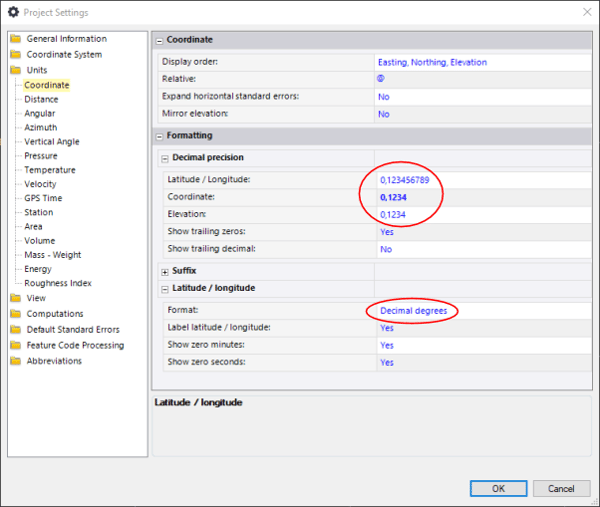Click the Coordinate System folder icon
The width and height of the screenshot is (600, 507).
click(x=15, y=55)
